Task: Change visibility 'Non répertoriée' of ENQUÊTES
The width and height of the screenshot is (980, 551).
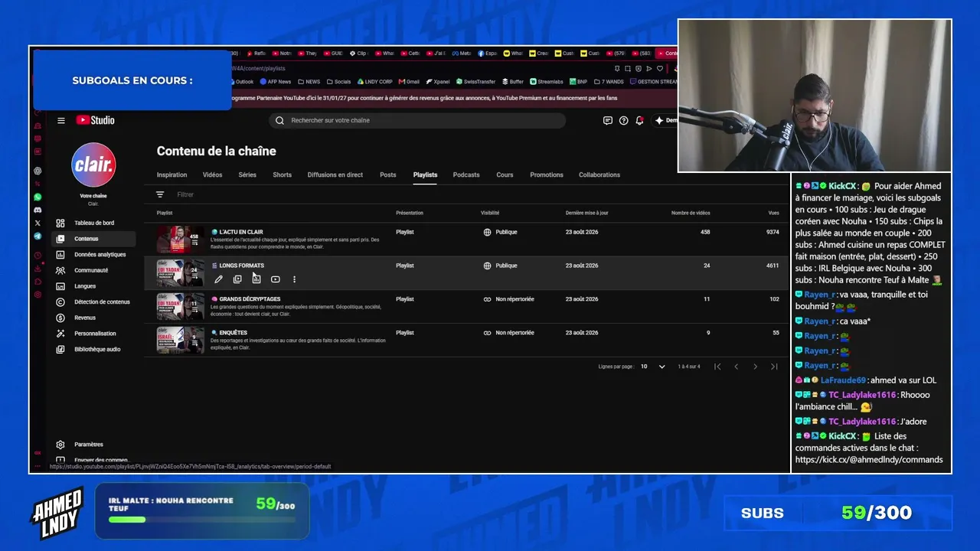Action: [x=508, y=333]
